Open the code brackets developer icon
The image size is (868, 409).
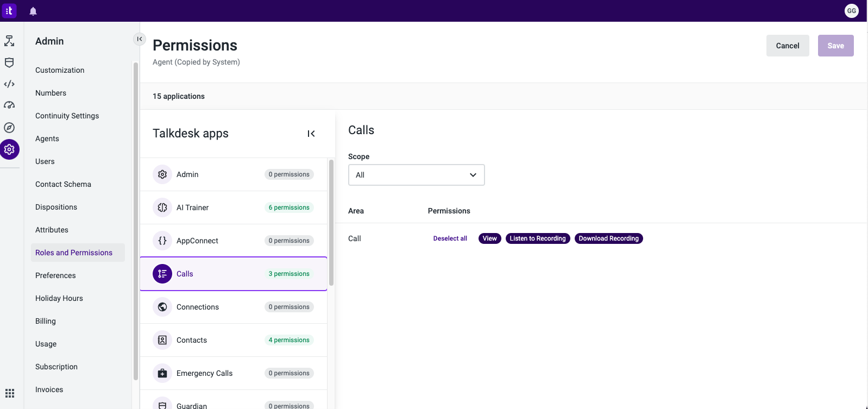pyautogui.click(x=9, y=84)
